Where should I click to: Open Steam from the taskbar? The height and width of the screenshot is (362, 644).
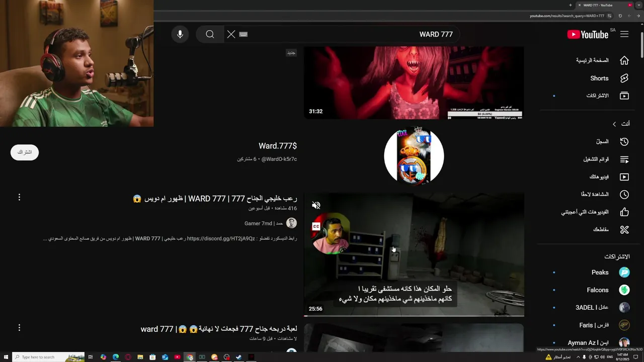coord(239,357)
